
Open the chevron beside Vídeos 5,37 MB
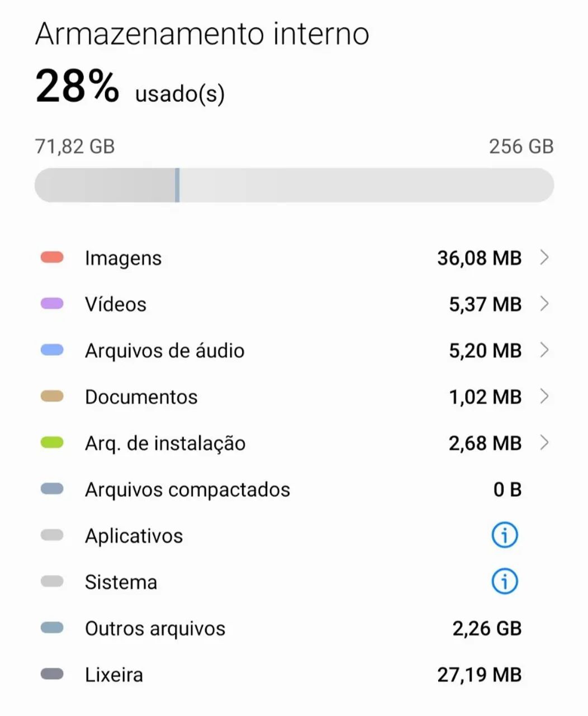click(x=544, y=304)
